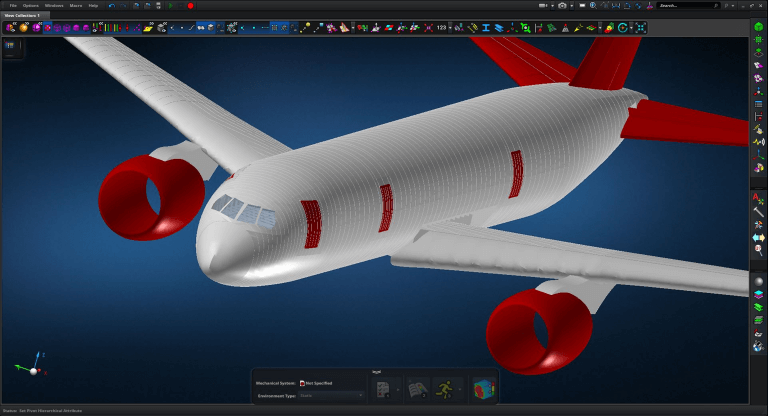The height and width of the screenshot is (416, 768).
Task: Click the red X cross icon in toolbar
Action: coord(429,28)
